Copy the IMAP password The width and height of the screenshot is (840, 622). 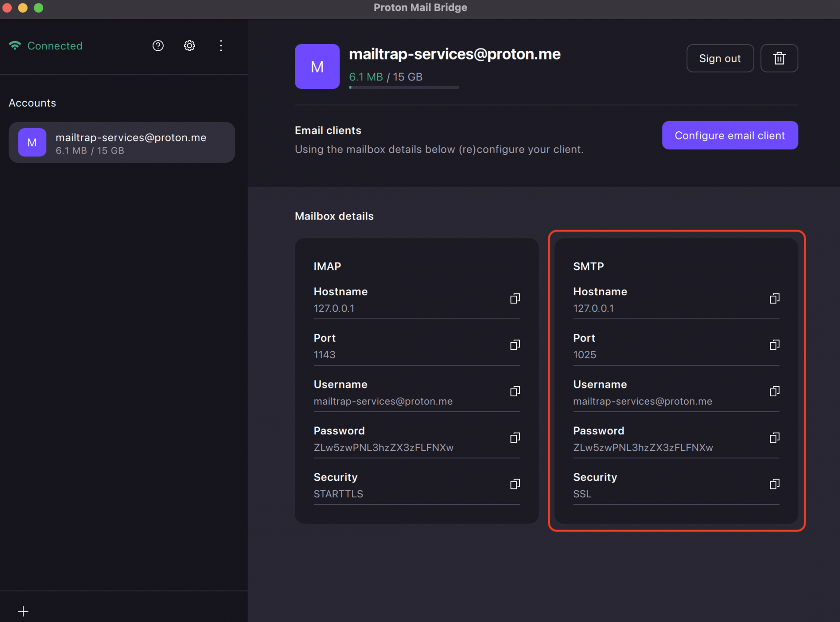515,438
